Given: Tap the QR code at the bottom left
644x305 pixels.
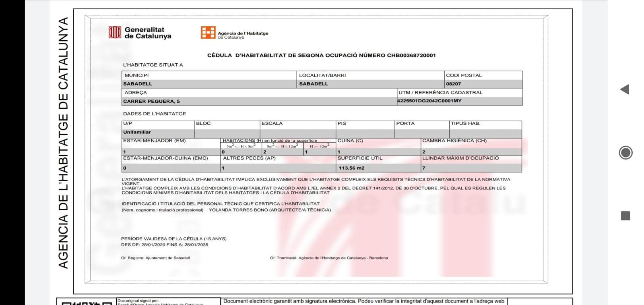Looking at the screenshot, I should pyautogui.click(x=86, y=303).
